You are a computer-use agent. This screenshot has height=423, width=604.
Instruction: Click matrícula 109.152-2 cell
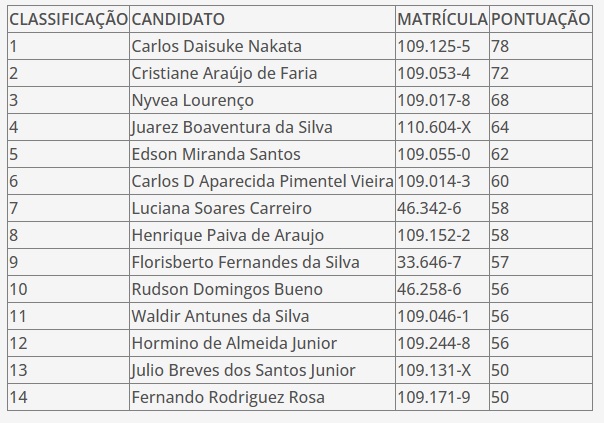click(442, 235)
